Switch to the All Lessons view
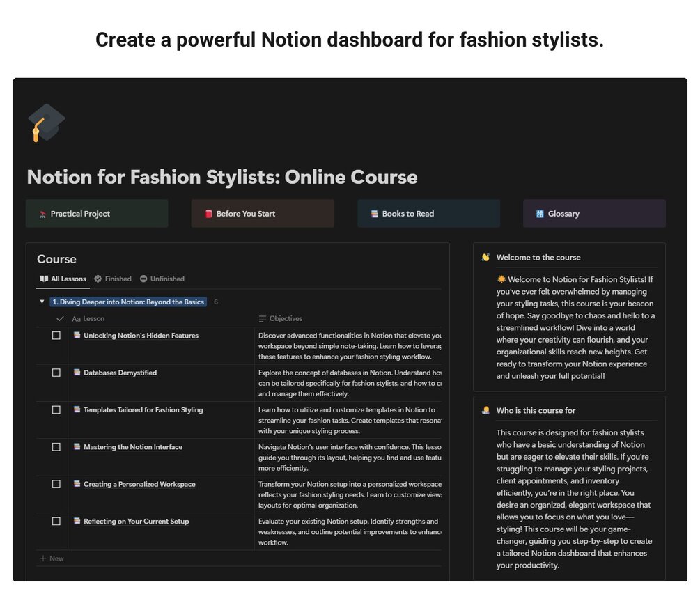The image size is (700, 594). point(63,279)
